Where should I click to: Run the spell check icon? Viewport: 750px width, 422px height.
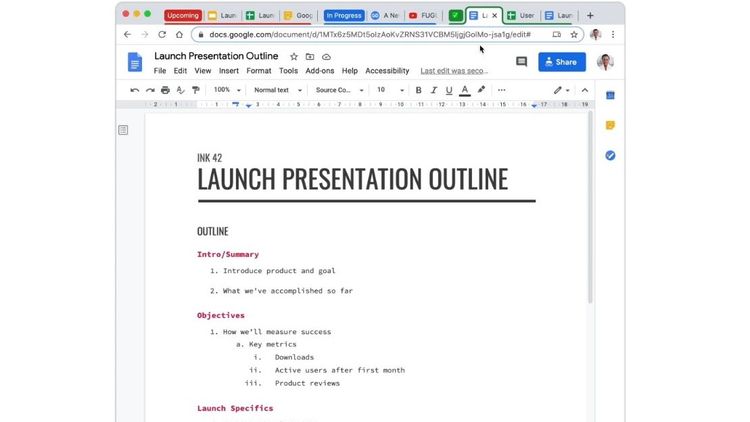[x=180, y=90]
